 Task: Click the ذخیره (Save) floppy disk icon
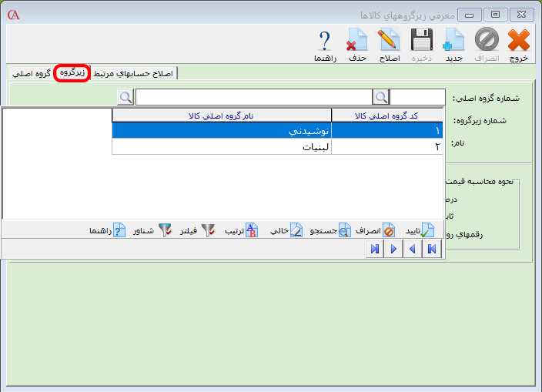point(422,45)
